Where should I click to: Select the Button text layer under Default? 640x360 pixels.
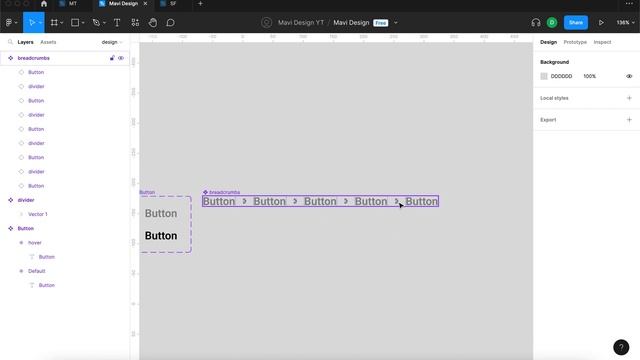pyautogui.click(x=65, y=285)
